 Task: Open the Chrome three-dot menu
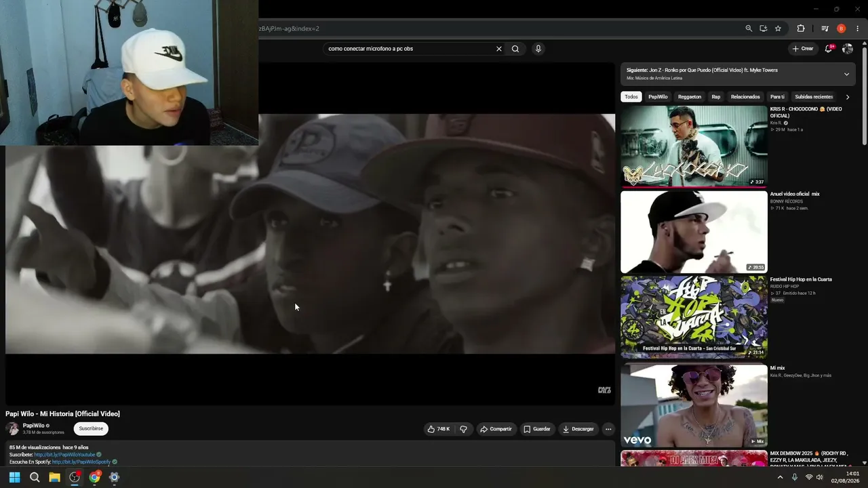(858, 28)
